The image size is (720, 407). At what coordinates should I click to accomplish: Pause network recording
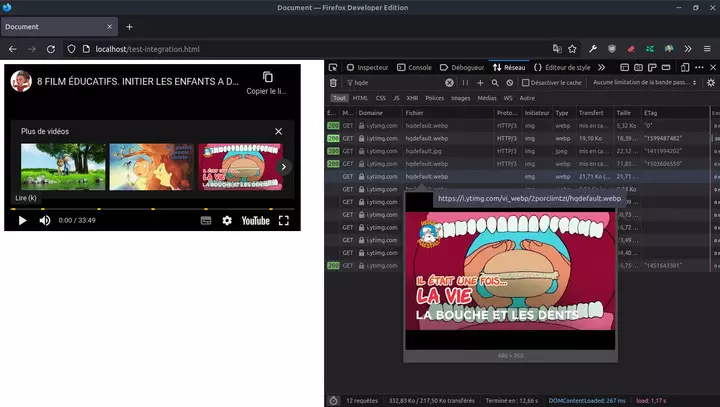465,83
